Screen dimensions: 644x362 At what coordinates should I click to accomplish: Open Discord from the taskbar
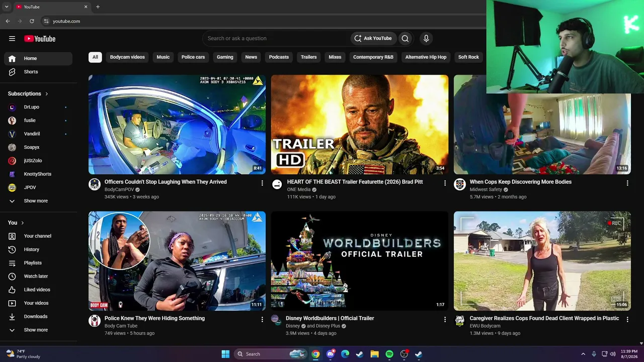(x=330, y=354)
